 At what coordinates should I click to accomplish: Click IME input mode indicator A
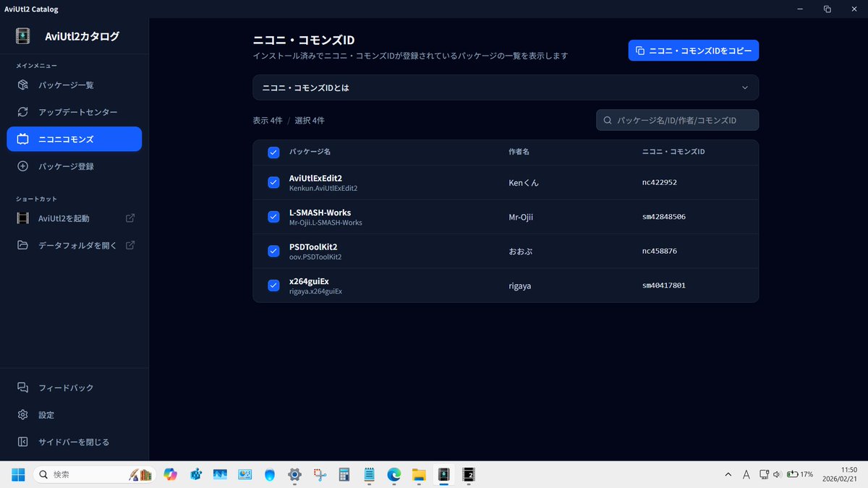[746, 474]
